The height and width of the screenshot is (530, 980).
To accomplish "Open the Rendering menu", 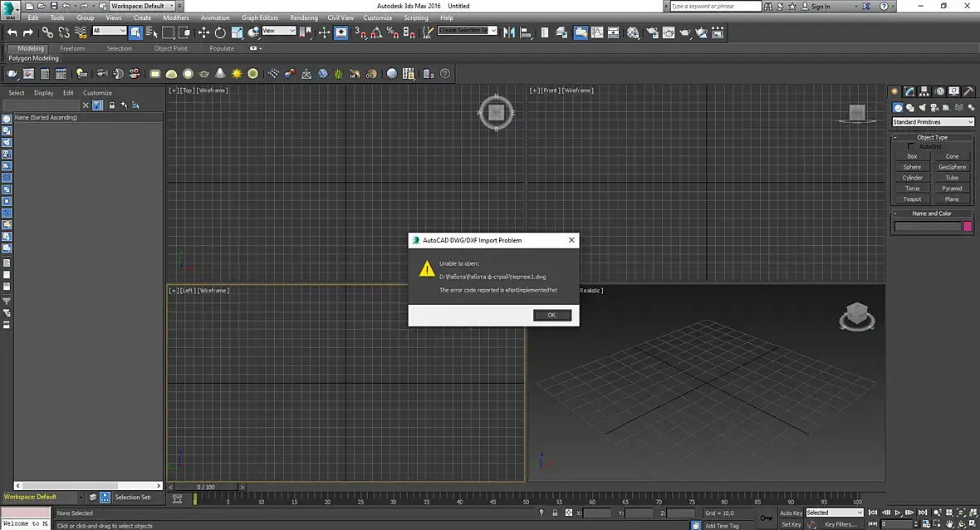I will point(304,17).
